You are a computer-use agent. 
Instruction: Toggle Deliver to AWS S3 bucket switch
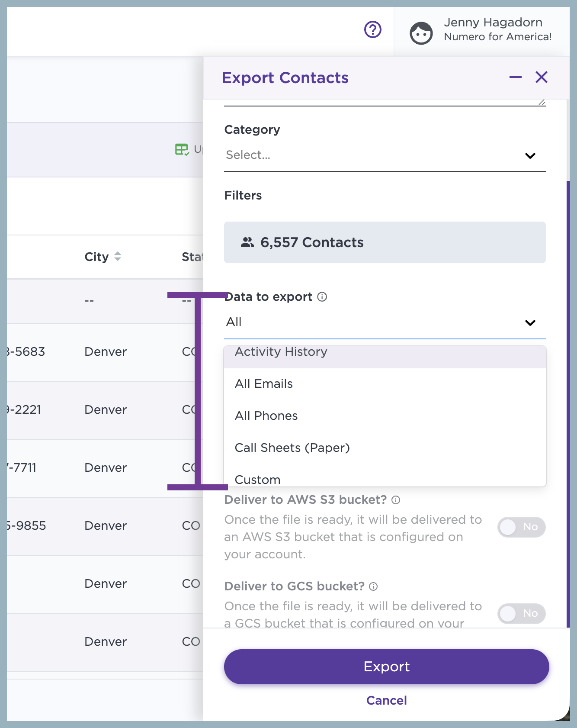point(521,527)
